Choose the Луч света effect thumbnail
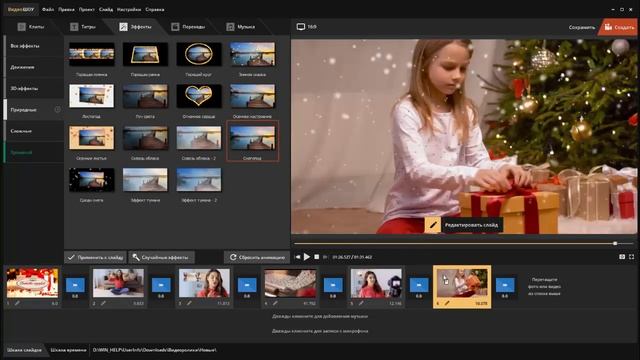 click(x=145, y=96)
